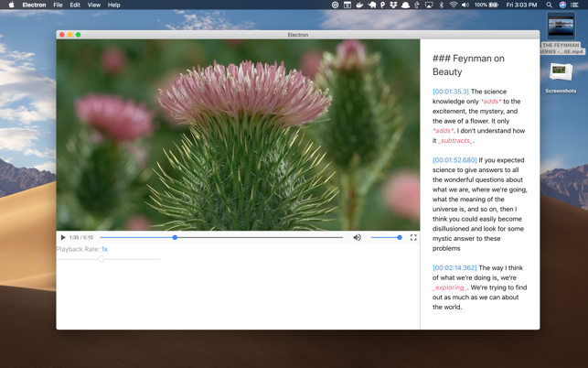Select the Screenshots folder on the desktop
588x368 pixels.
(561, 78)
